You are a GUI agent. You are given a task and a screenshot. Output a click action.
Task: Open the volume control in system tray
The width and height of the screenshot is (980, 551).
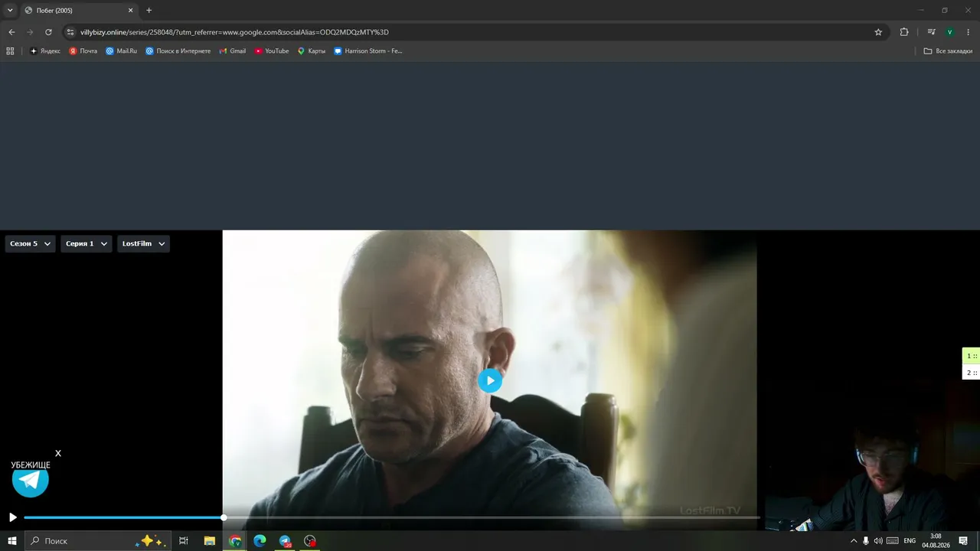(x=878, y=541)
